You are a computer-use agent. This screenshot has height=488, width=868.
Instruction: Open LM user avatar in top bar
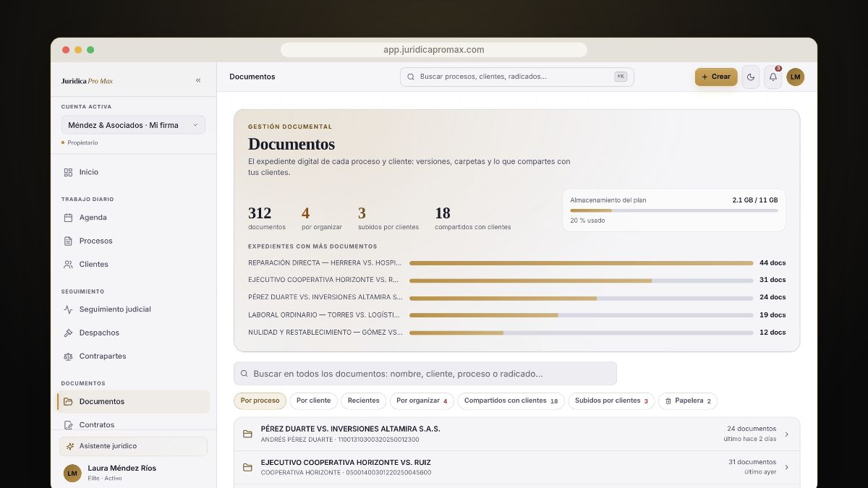click(796, 77)
